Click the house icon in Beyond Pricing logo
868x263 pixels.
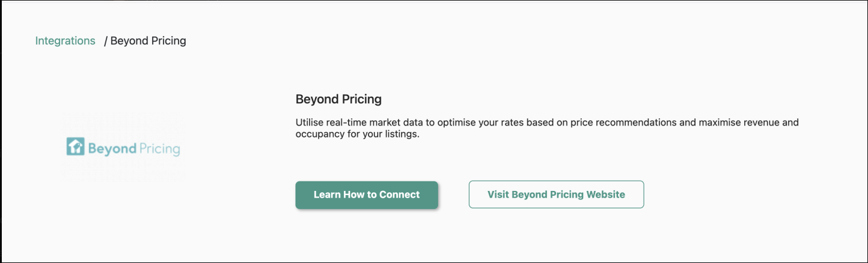click(x=75, y=147)
